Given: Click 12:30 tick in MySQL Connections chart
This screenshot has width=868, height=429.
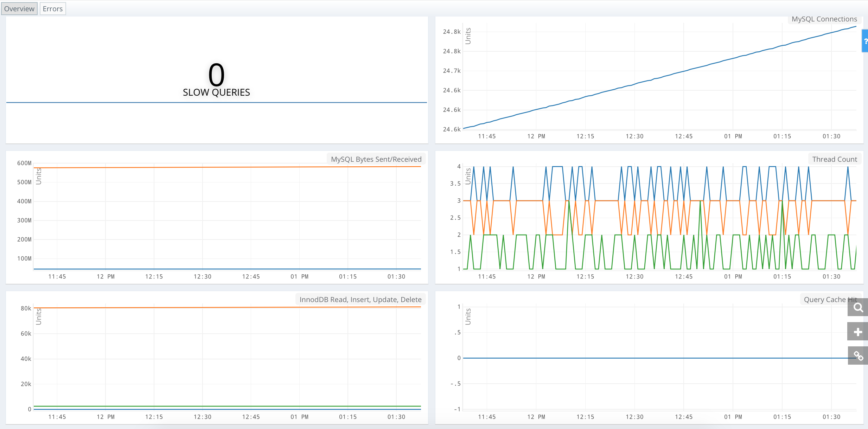Looking at the screenshot, I should point(634,136).
